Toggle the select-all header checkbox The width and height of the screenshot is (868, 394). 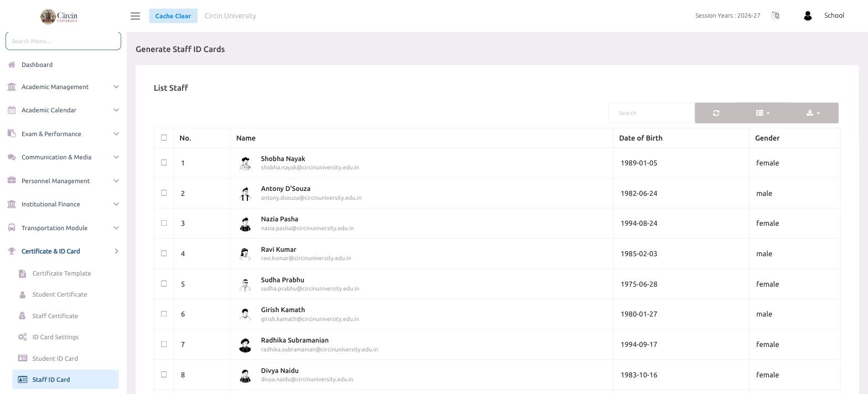(164, 138)
